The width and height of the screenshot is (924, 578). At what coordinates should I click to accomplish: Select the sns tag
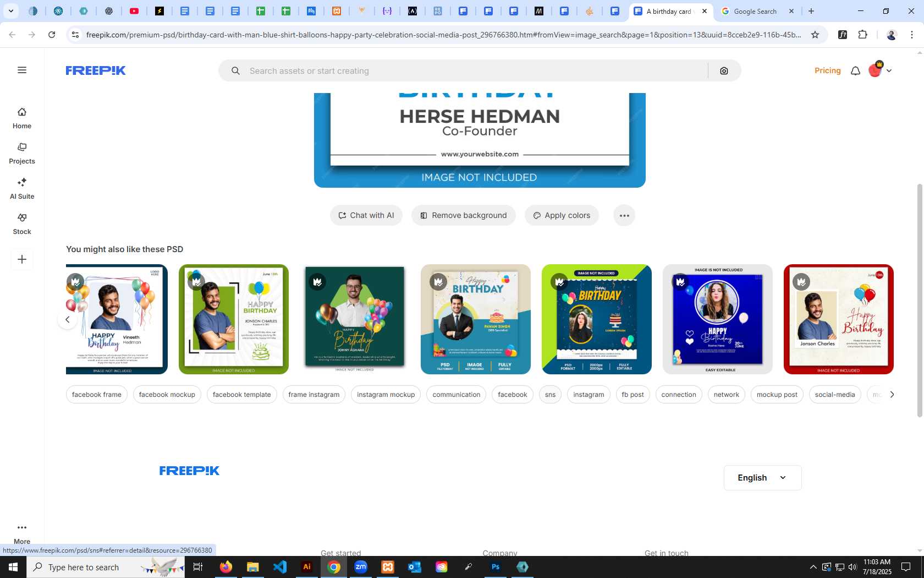tap(551, 395)
